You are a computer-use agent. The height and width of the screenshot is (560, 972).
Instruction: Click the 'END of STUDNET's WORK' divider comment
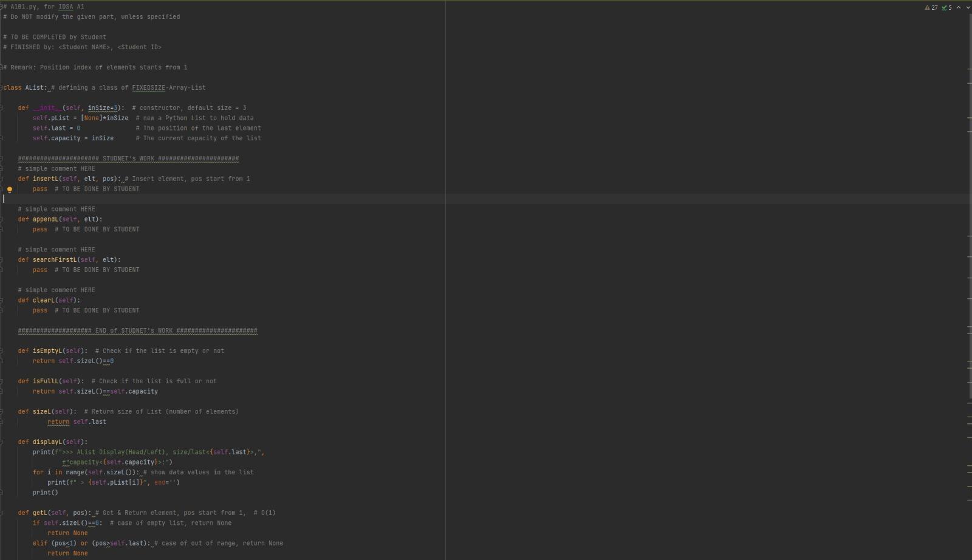(137, 331)
